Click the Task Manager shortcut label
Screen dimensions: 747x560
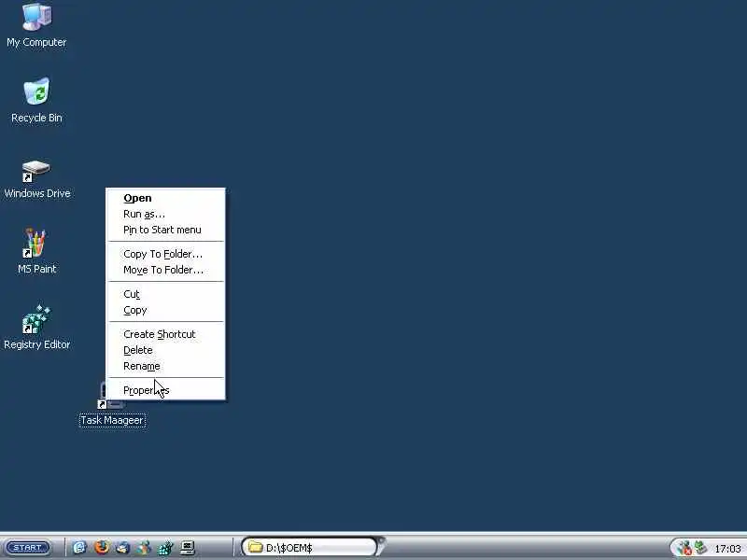112,421
